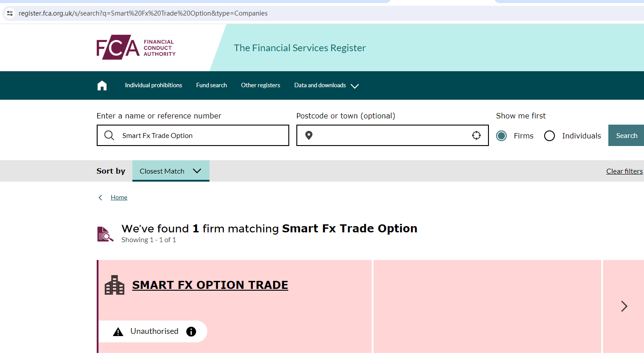Click the building icon beside firm name
Viewport: 644px width, 361px height.
(x=115, y=285)
